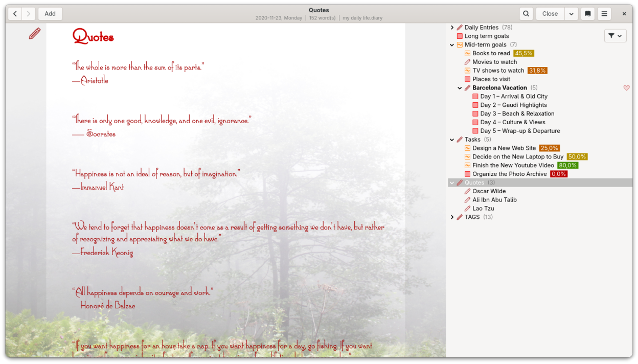Viewport: 638px width, 364px height.
Task: Select Day 4 – Culture & Views entry
Action: (513, 122)
